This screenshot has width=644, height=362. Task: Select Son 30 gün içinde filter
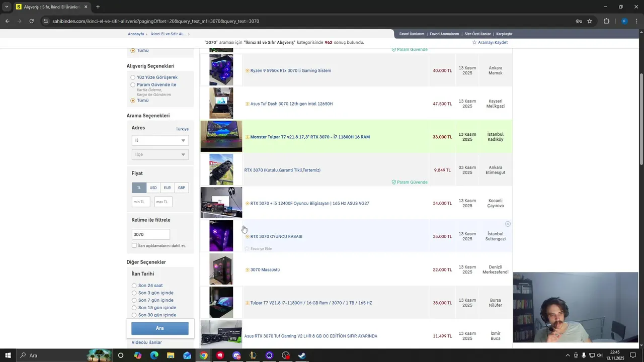134,315
